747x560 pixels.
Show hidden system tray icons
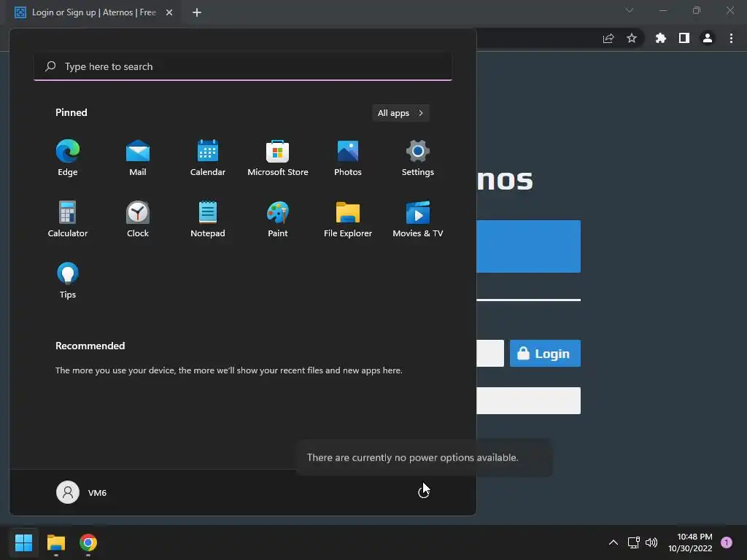613,542
